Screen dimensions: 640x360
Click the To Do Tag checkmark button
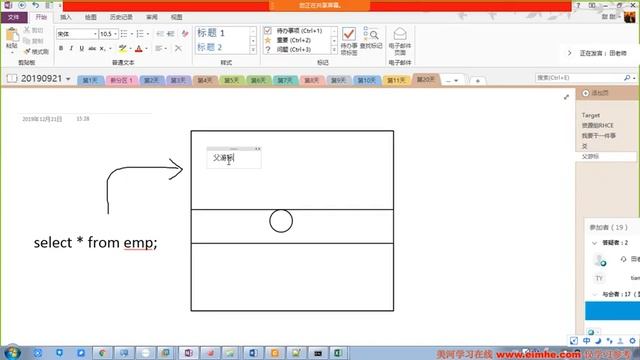click(349, 41)
